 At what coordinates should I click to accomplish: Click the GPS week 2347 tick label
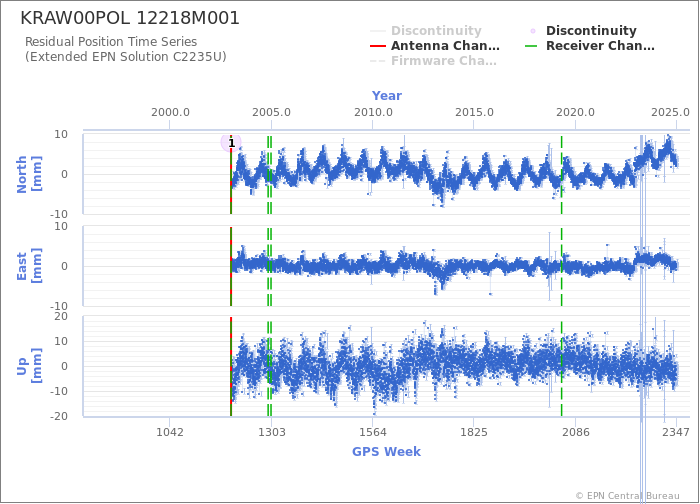point(676,432)
